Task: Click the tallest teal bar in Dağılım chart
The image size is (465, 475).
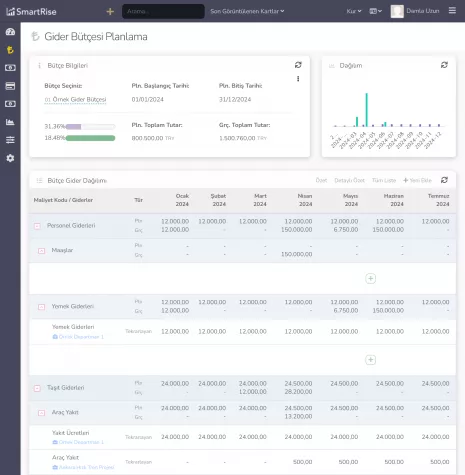Action: pos(367,110)
